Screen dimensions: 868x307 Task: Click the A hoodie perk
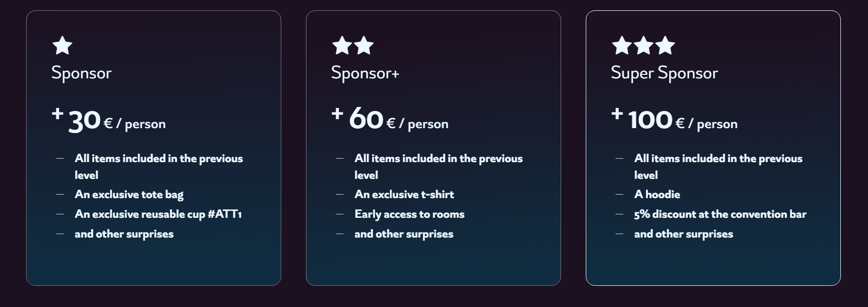657,195
